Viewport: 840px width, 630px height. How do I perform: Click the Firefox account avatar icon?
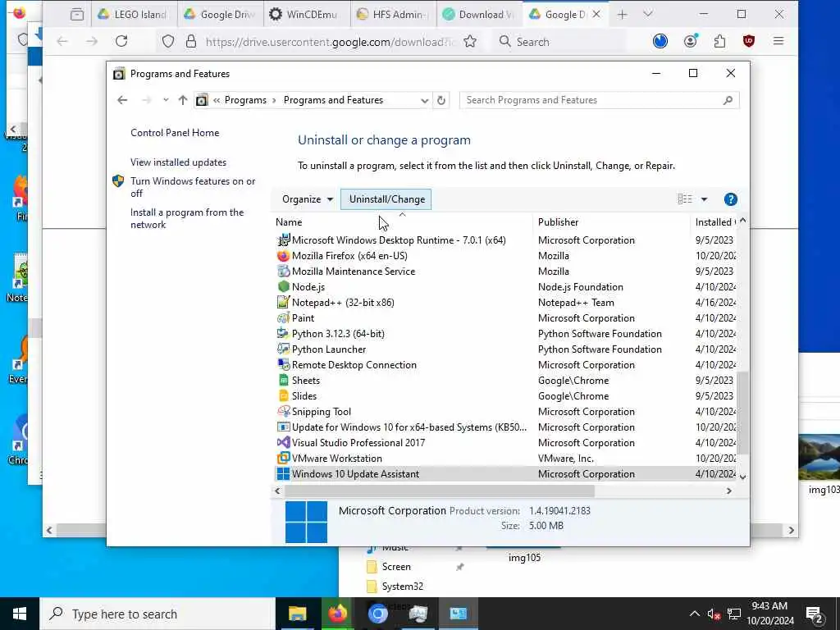click(x=691, y=41)
